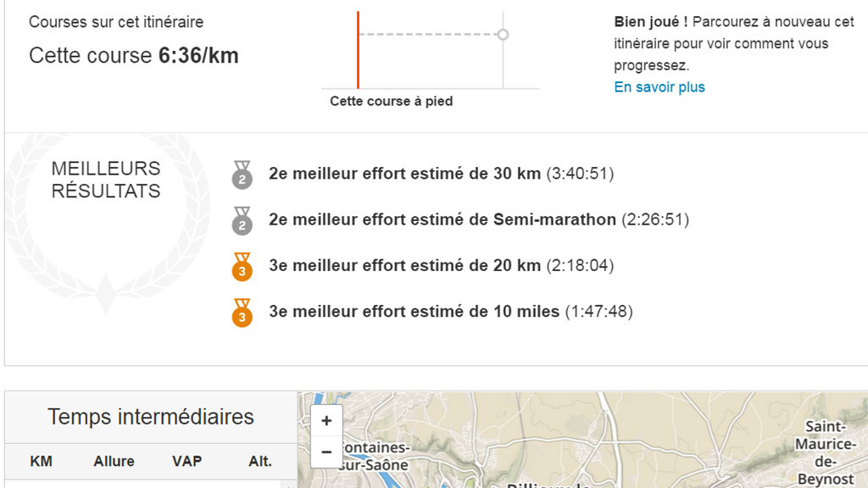This screenshot has width=868, height=488.
Task: Click the KM column header
Action: 41,462
